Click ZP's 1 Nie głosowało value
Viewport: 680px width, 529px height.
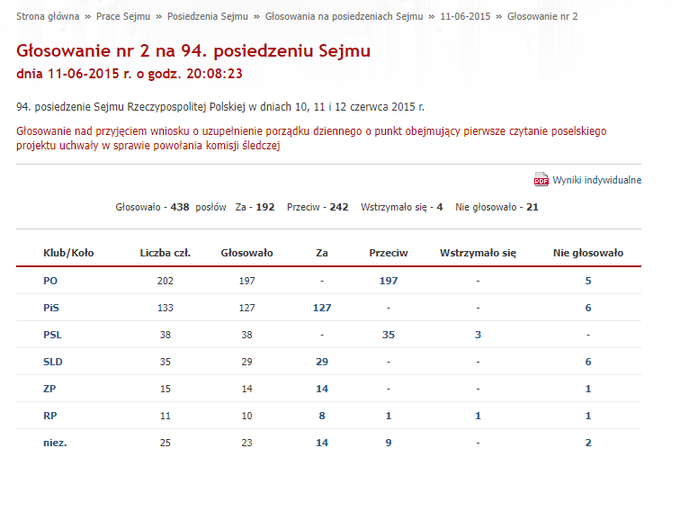(588, 389)
